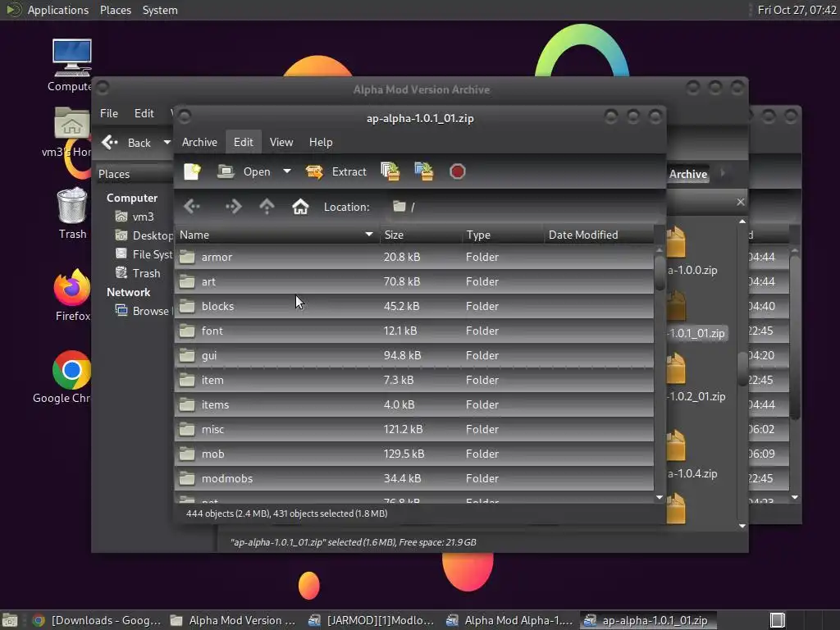Switch to Downloads Google Chrome taskbar item

[97, 620]
